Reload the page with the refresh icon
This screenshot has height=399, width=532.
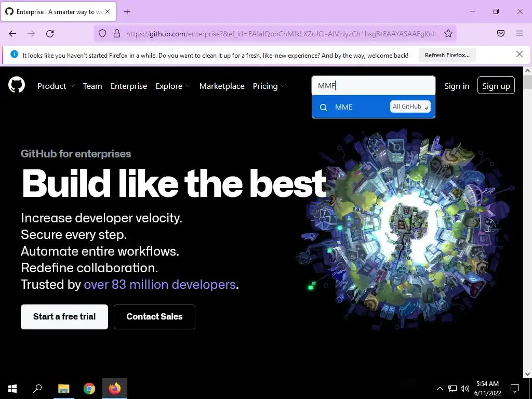[50, 33]
